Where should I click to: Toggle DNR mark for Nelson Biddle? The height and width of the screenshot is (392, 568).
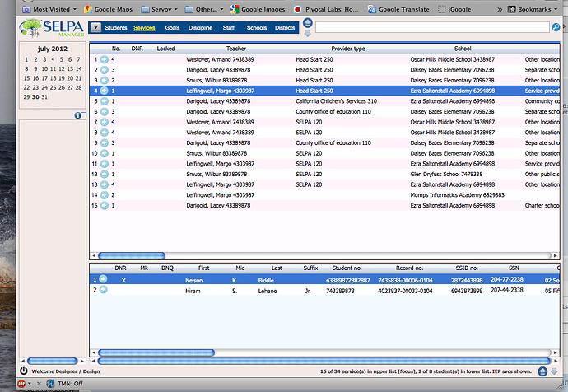click(123, 279)
